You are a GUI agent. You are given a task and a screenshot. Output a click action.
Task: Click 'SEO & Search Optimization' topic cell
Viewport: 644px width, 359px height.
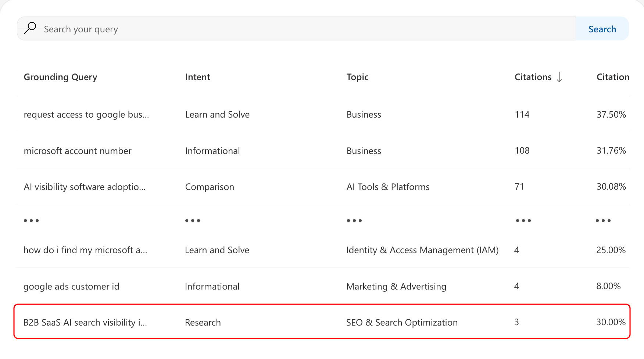pyautogui.click(x=402, y=323)
